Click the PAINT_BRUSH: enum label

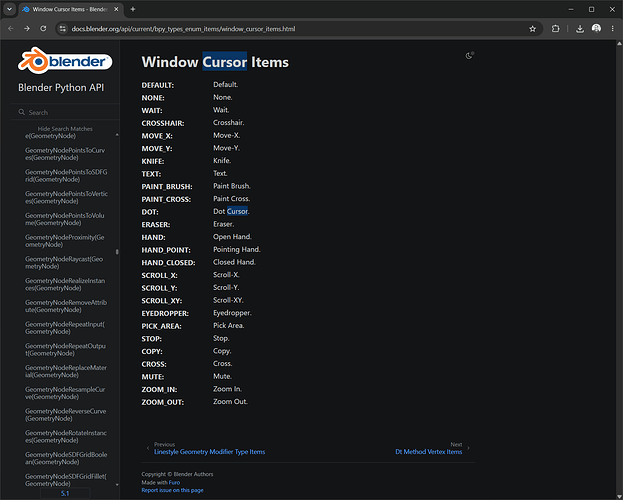[167, 186]
